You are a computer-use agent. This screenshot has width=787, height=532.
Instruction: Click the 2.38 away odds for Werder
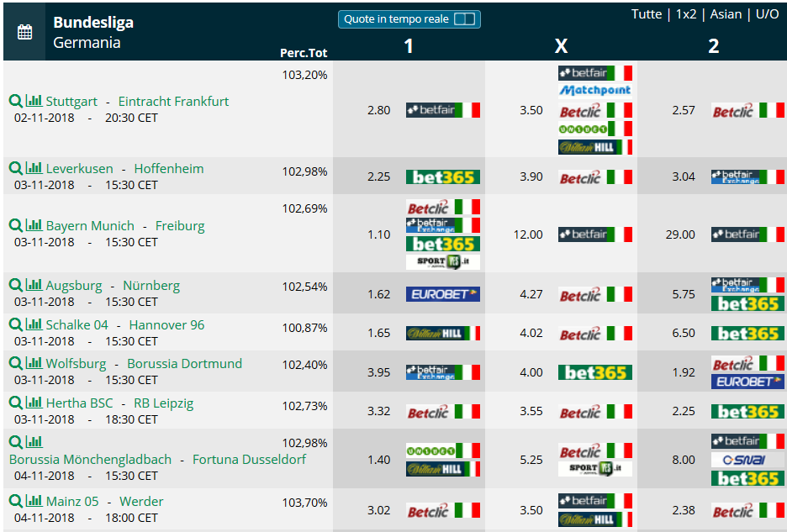[684, 510]
